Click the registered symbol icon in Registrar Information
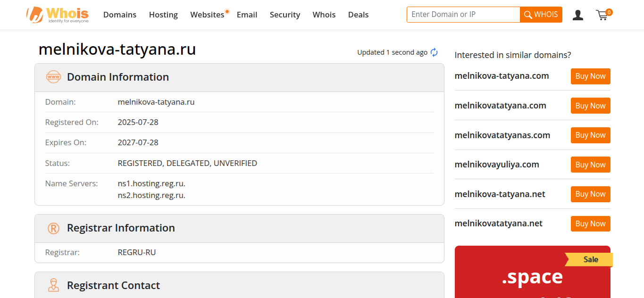The width and height of the screenshot is (644, 298). 53,228
